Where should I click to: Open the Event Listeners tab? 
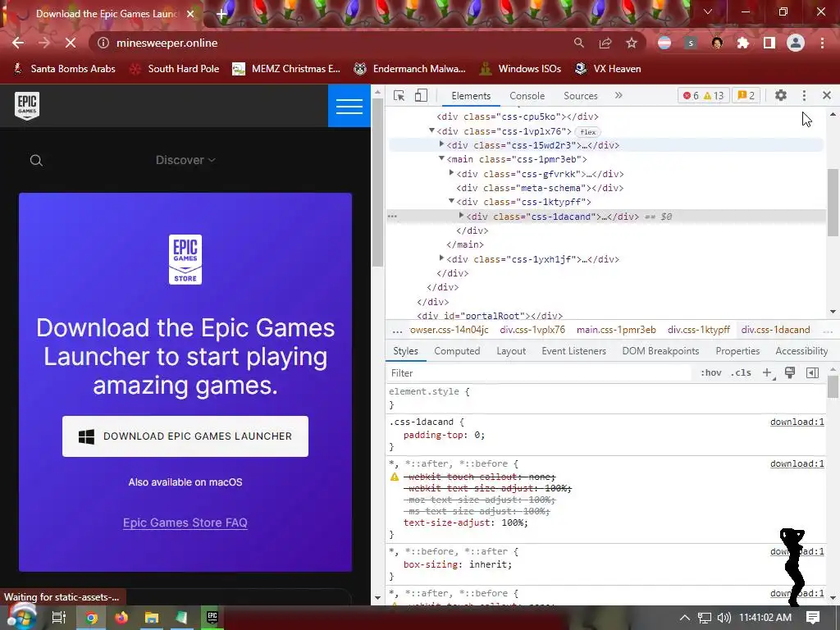point(573,351)
